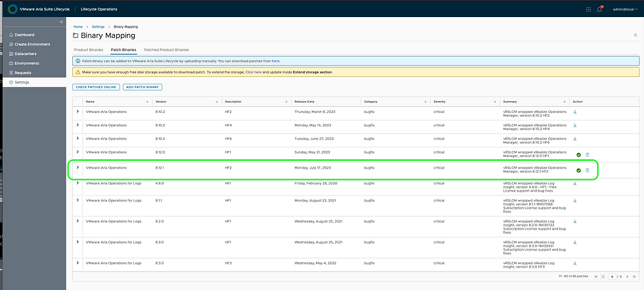The image size is (644, 290).
Task: Filter the Category column
Action: pos(426,102)
